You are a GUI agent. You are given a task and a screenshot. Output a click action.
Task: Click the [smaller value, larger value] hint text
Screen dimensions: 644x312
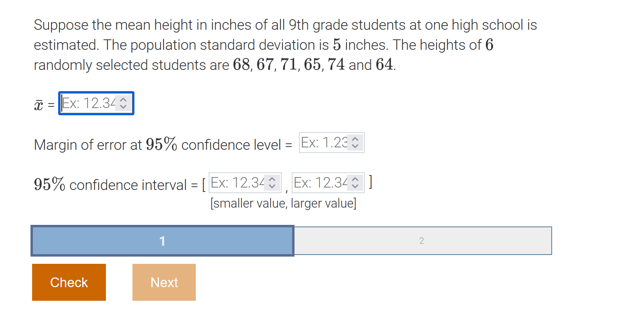tap(283, 204)
